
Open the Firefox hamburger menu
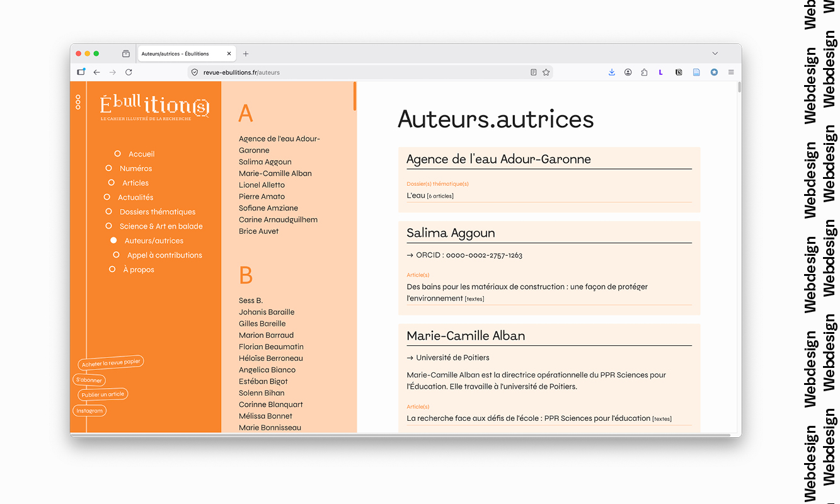click(731, 72)
